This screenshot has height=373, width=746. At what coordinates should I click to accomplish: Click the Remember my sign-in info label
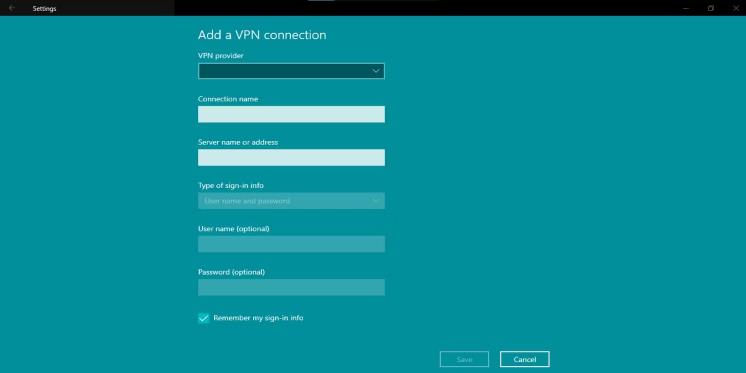click(x=258, y=318)
